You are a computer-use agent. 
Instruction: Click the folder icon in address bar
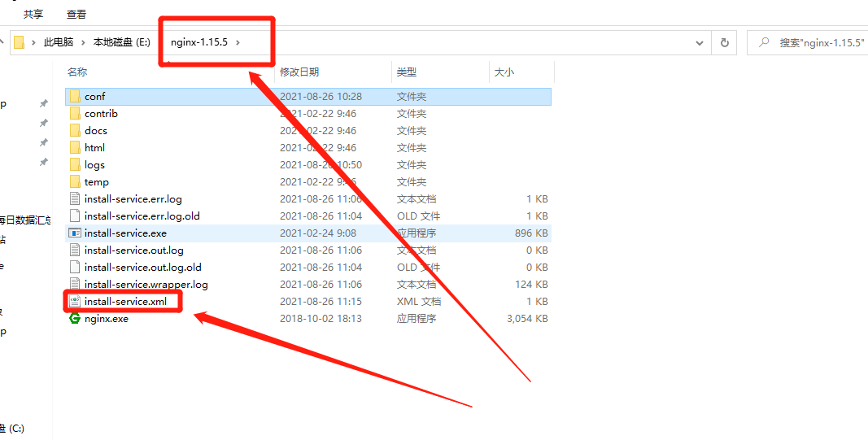tap(20, 42)
